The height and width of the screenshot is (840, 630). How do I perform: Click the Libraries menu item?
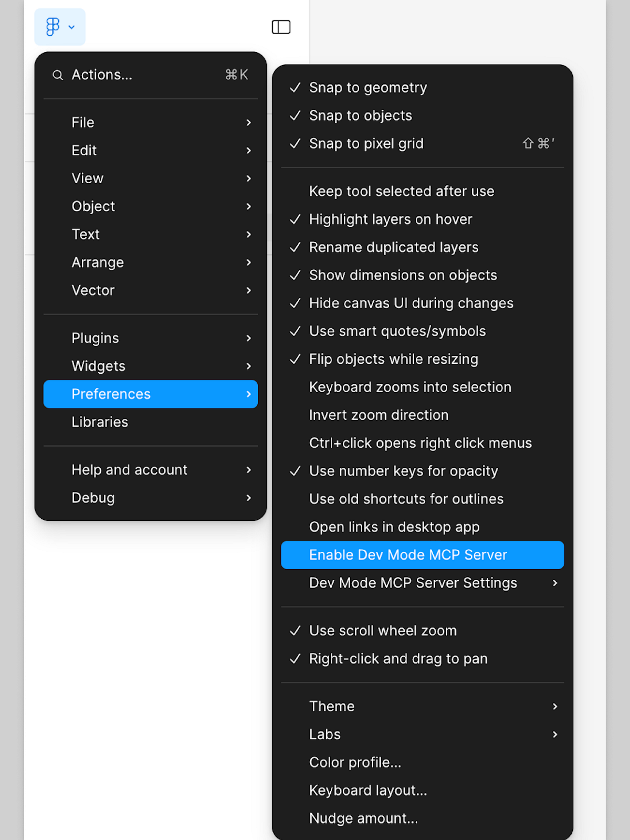tap(100, 422)
